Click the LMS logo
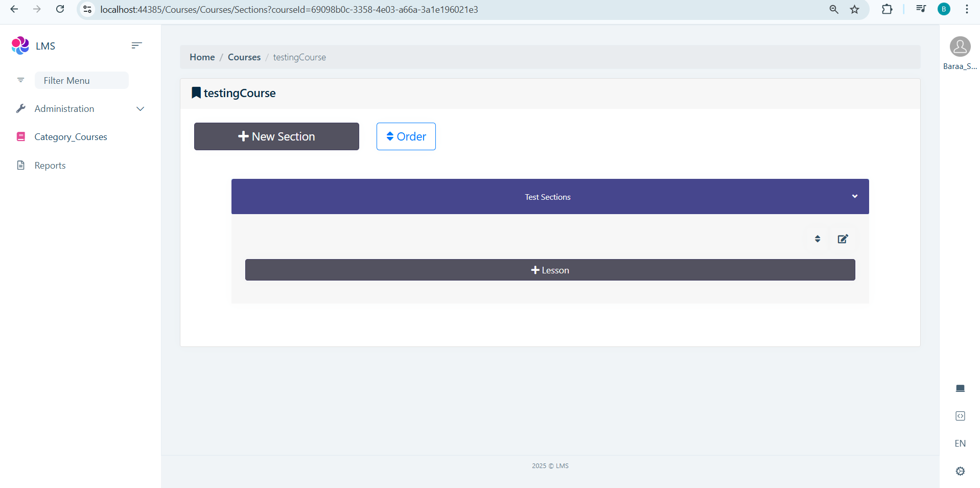The image size is (980, 488). click(20, 45)
